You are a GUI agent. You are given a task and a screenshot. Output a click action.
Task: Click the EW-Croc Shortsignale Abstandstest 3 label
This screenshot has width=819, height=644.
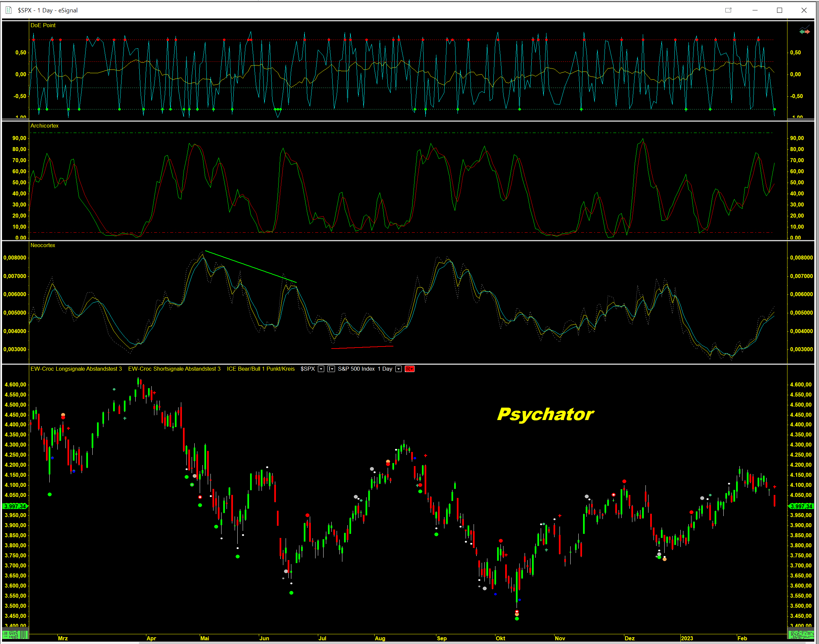click(174, 369)
